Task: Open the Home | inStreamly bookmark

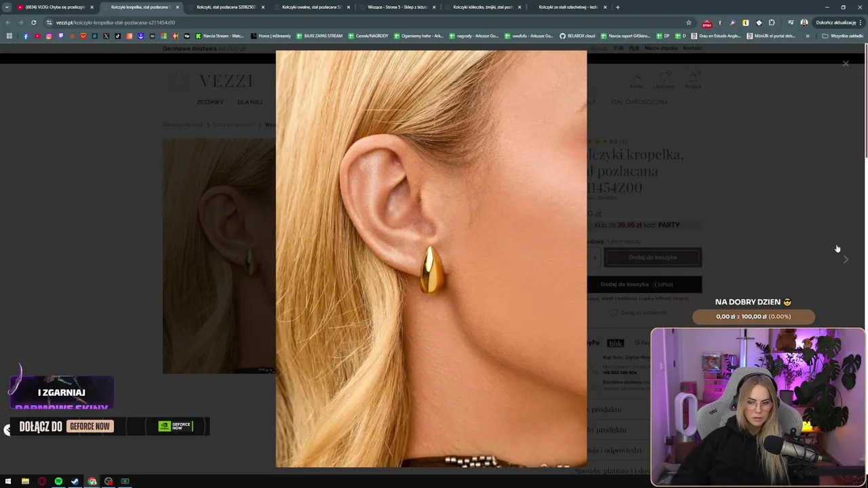Action: (270, 36)
